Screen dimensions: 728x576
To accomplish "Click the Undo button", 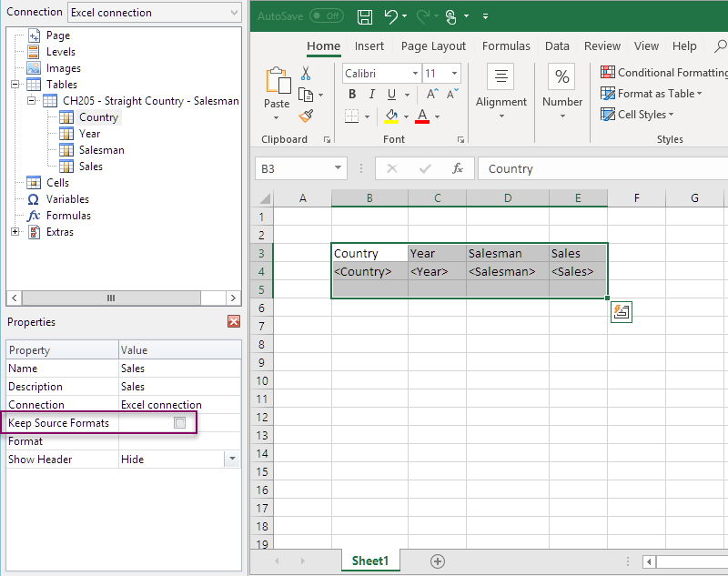I will tap(393, 15).
